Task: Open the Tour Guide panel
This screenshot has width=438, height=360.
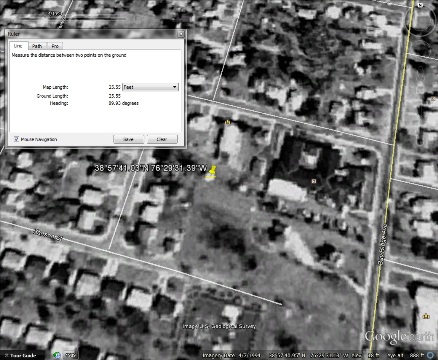Action: point(23,355)
